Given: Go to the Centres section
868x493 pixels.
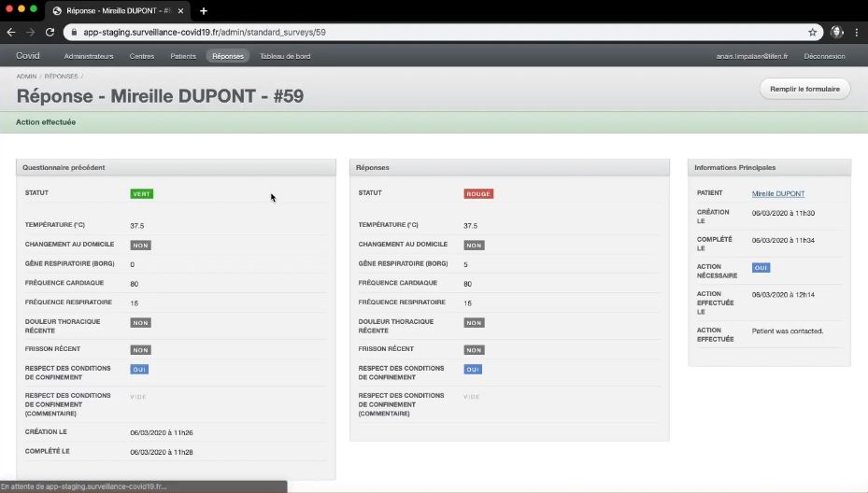Looking at the screenshot, I should [142, 56].
